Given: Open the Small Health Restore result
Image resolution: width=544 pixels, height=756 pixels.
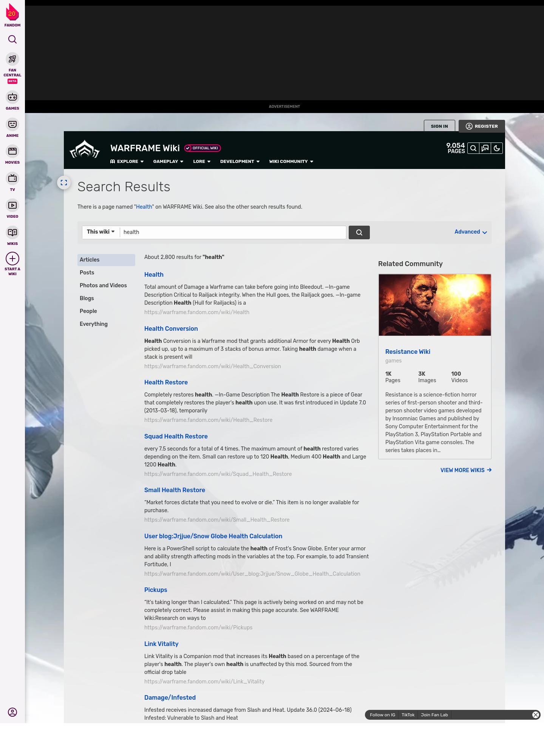Looking at the screenshot, I should pos(175,490).
